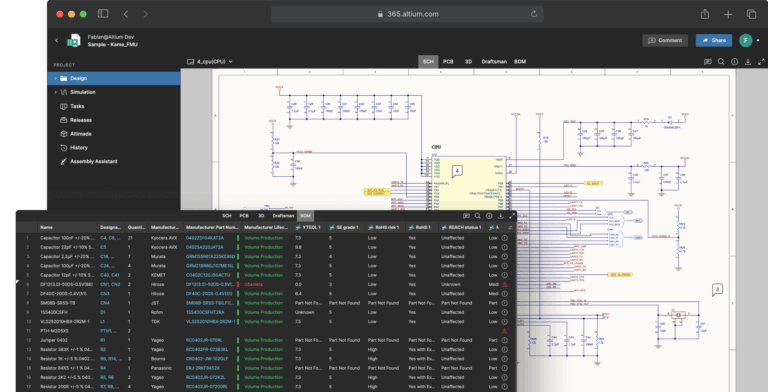Go back with Safari's back arrow
This screenshot has width=768, height=392.
point(126,14)
